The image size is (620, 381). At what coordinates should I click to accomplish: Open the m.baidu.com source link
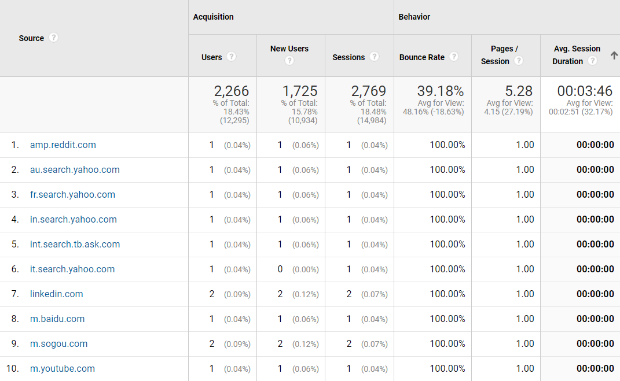(57, 319)
